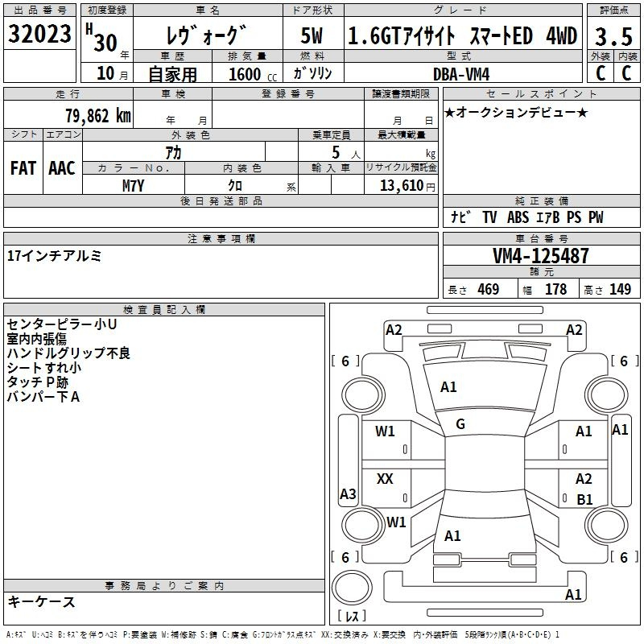644x644 pixels.
Task: Click the chassis number VM4-125487
Action: [540, 256]
